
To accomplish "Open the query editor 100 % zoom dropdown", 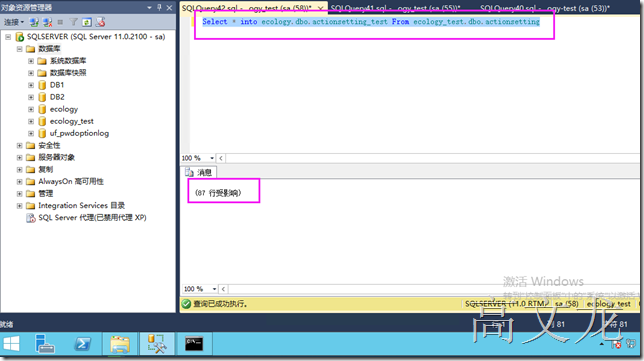I will [x=212, y=158].
